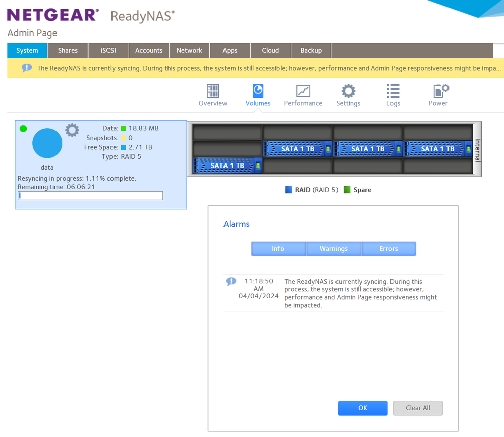Image resolution: width=504 pixels, height=437 pixels.
Task: Click the 'Type: RAID 5' text
Action: pyautogui.click(x=122, y=156)
